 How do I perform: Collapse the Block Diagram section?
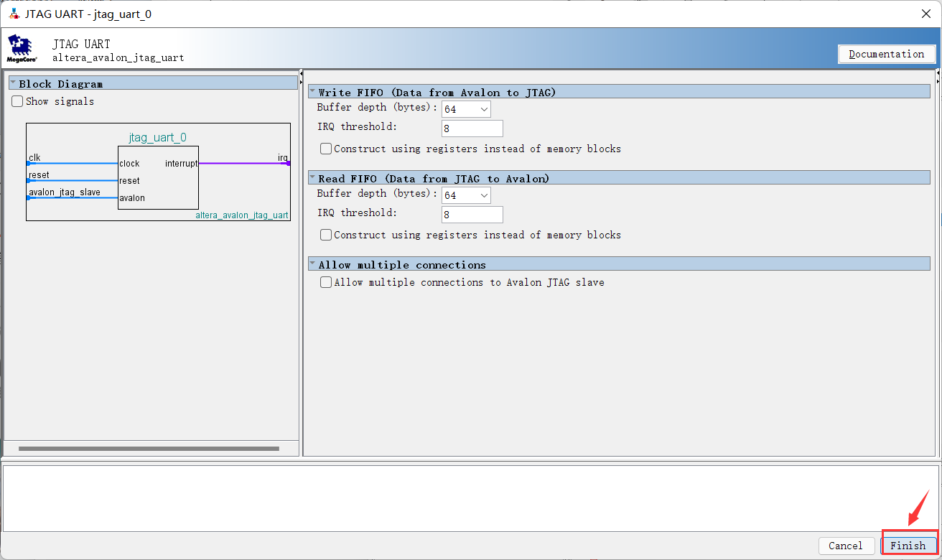tap(14, 83)
